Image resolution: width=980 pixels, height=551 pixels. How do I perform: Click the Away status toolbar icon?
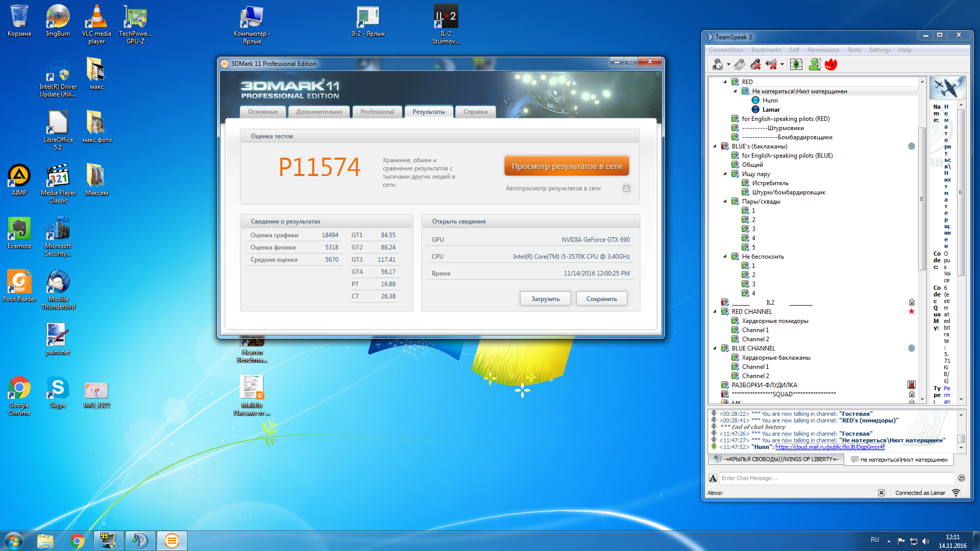tap(718, 64)
